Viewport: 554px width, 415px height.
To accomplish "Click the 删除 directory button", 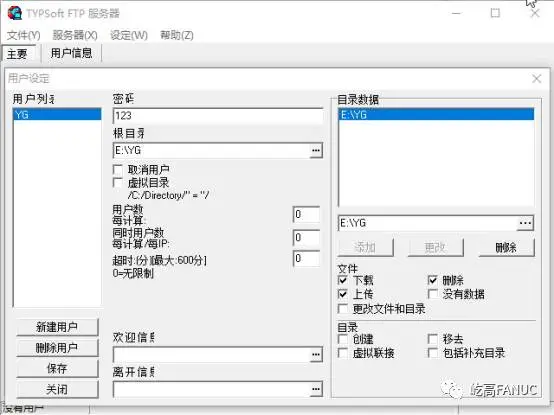I will [x=506, y=247].
